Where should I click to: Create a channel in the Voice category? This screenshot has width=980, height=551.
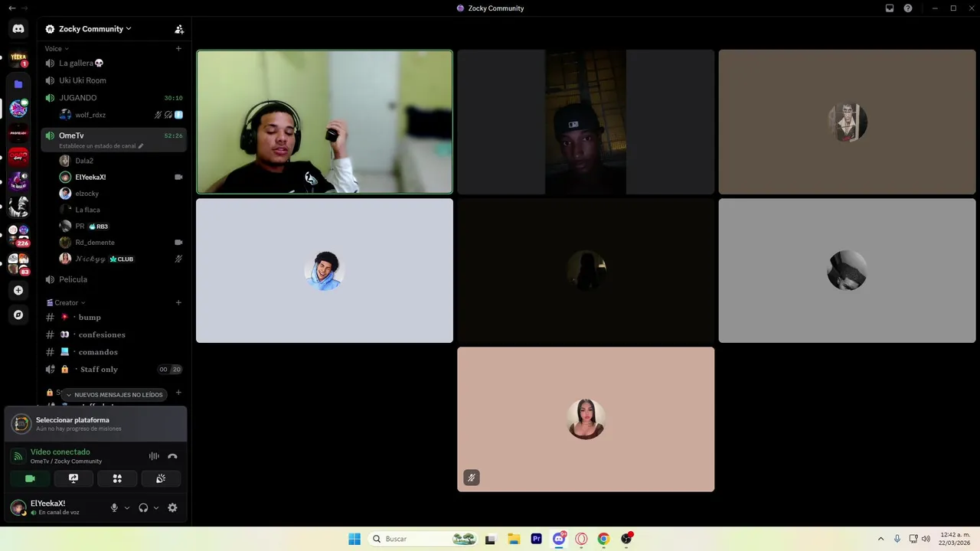(178, 48)
